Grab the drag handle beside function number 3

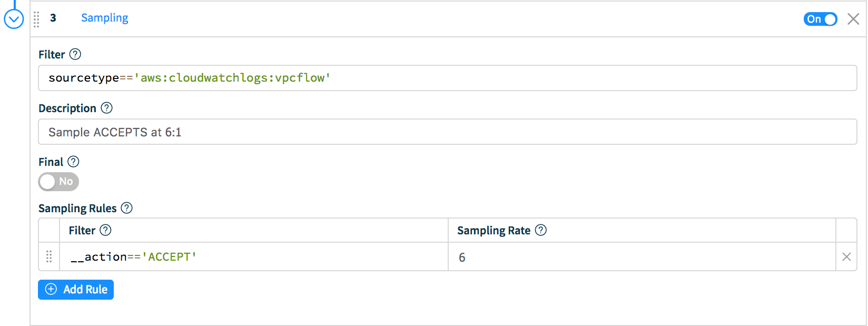click(x=36, y=19)
